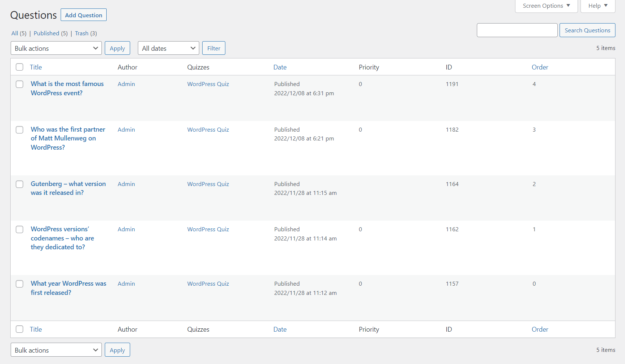625x364 pixels.
Task: Click Admin author in question 1162 row
Action: (x=126, y=229)
